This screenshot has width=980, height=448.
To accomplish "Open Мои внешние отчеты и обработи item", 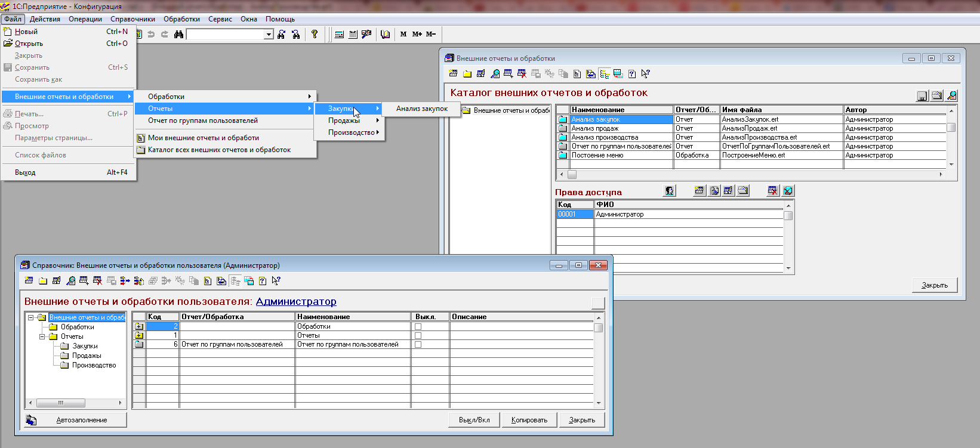I will click(x=225, y=138).
